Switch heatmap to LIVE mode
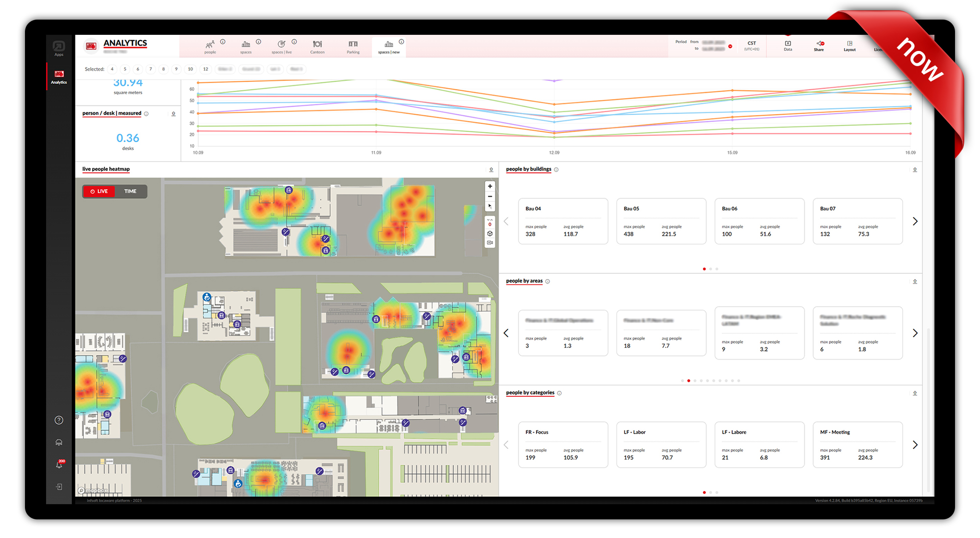The image size is (980, 538). (x=99, y=191)
